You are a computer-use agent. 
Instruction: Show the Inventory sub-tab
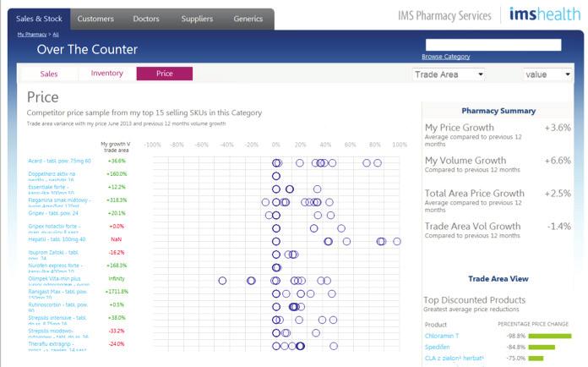click(x=107, y=74)
